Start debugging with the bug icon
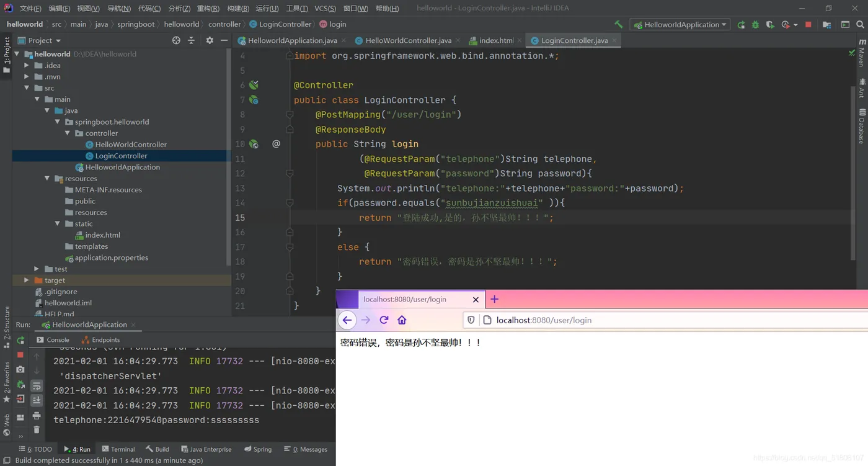This screenshot has height=466, width=868. click(x=755, y=25)
